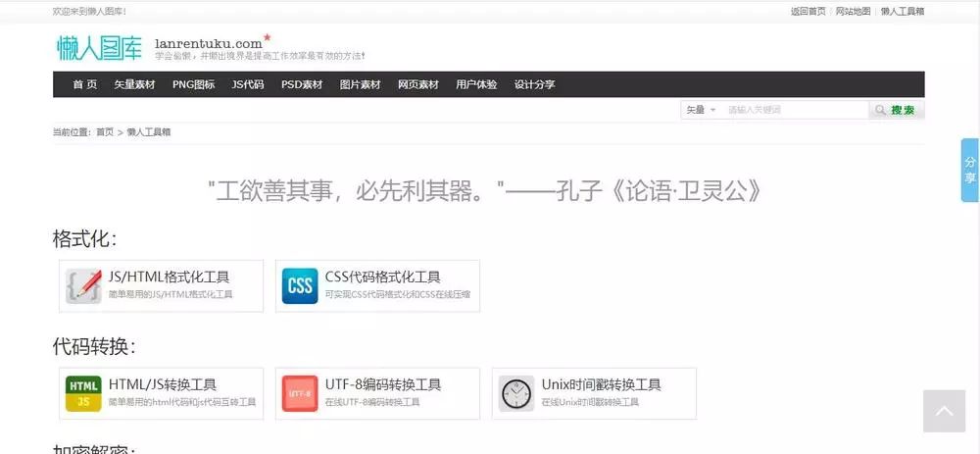Click the Unix timestamp clock icon

click(516, 393)
